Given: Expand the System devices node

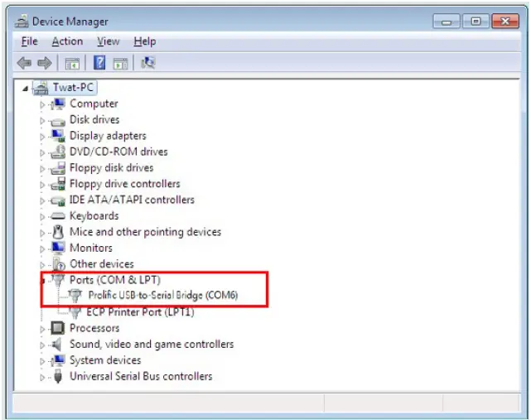Looking at the screenshot, I should [42, 361].
